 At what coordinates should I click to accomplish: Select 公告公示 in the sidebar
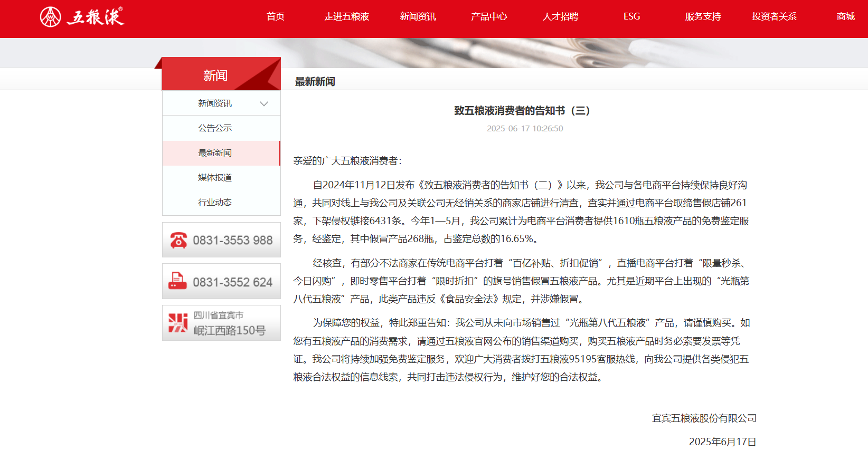tap(215, 128)
